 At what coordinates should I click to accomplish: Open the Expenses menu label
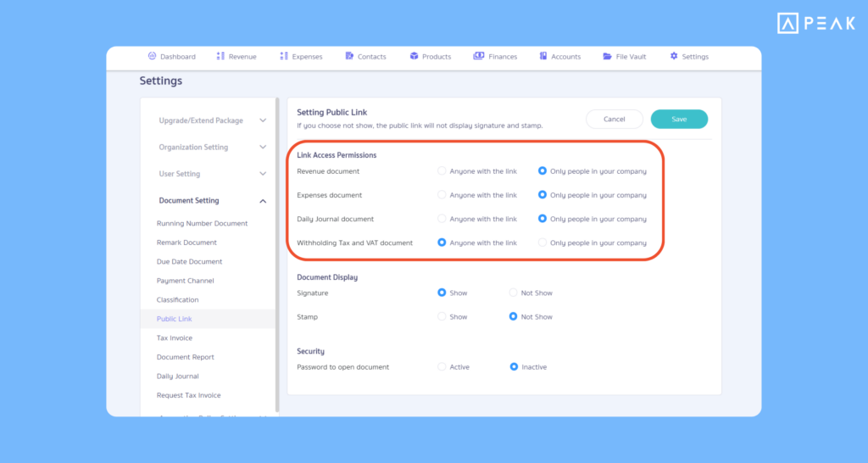pos(307,57)
